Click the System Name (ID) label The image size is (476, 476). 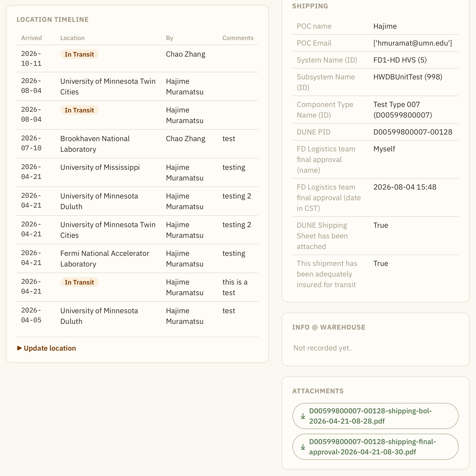(x=327, y=60)
